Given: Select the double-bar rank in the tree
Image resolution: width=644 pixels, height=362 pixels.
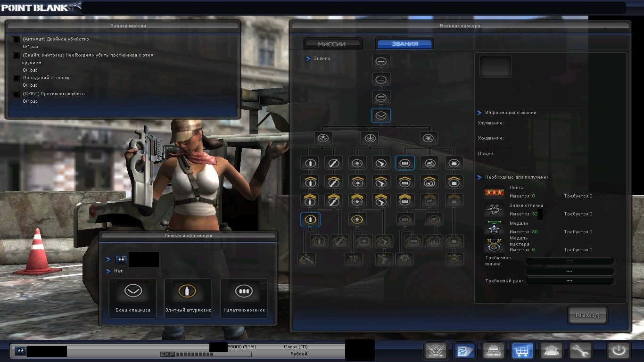Looking at the screenshot, I should (381, 80).
